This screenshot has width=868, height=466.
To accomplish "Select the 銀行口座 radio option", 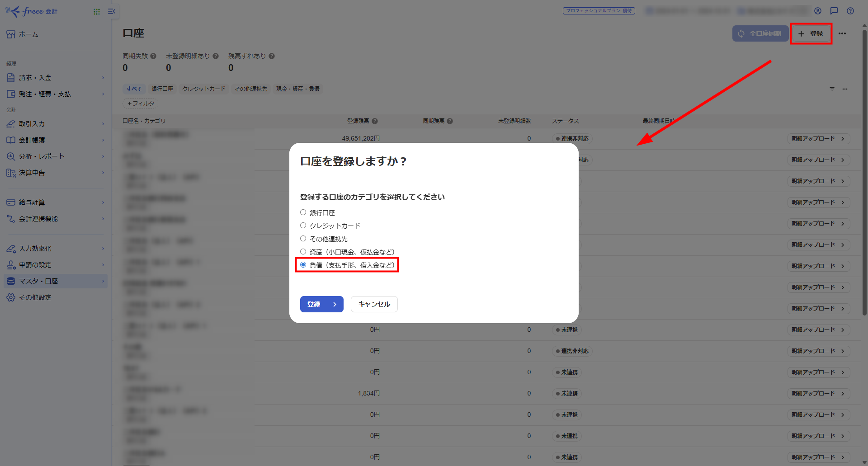I will pos(303,212).
